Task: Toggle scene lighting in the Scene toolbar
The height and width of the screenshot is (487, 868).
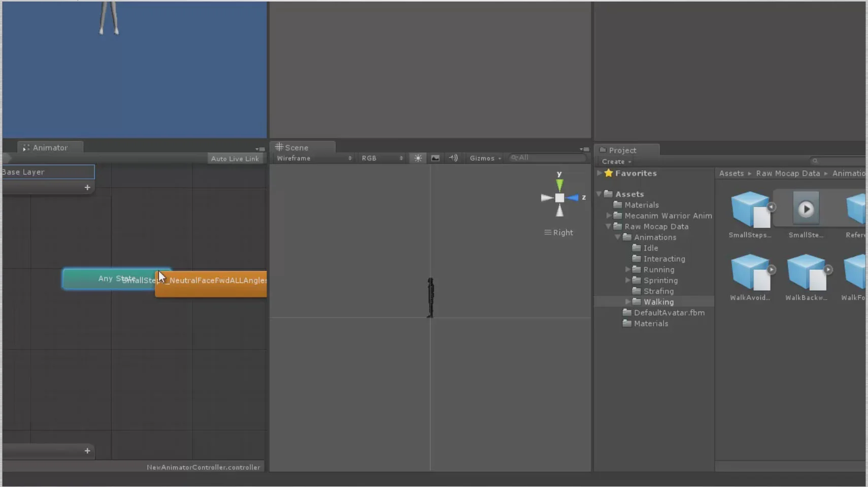Action: coord(418,158)
